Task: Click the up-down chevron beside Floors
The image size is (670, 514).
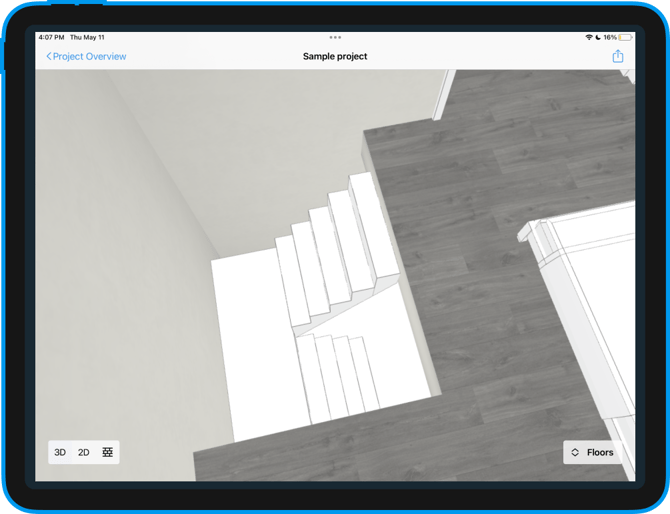Action: coord(576,452)
